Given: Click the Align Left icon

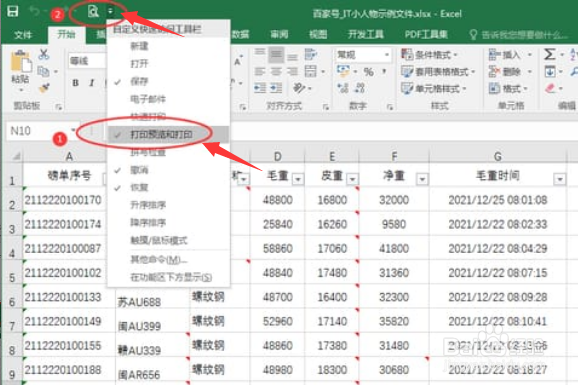Looking at the screenshot, I should point(260,71).
